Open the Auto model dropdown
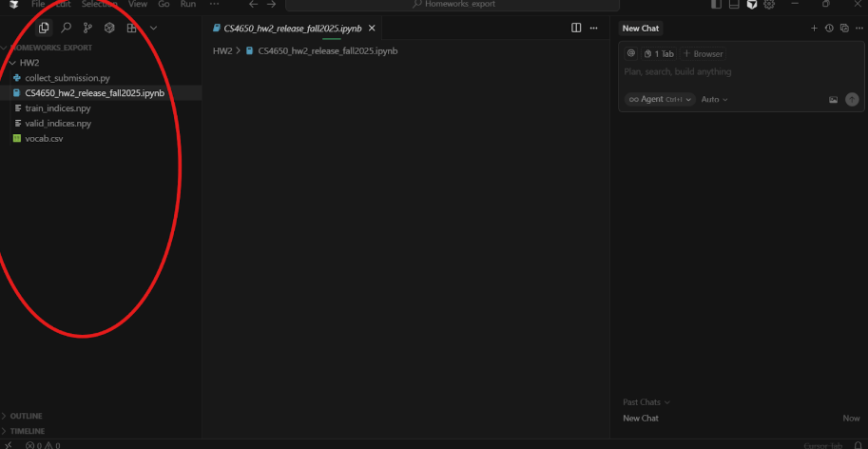The height and width of the screenshot is (449, 868). (715, 99)
